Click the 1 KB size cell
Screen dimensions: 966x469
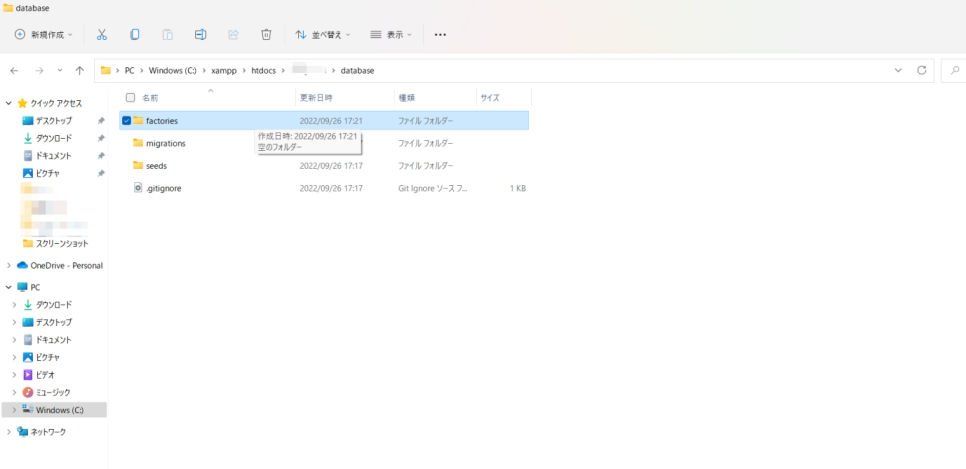point(518,189)
